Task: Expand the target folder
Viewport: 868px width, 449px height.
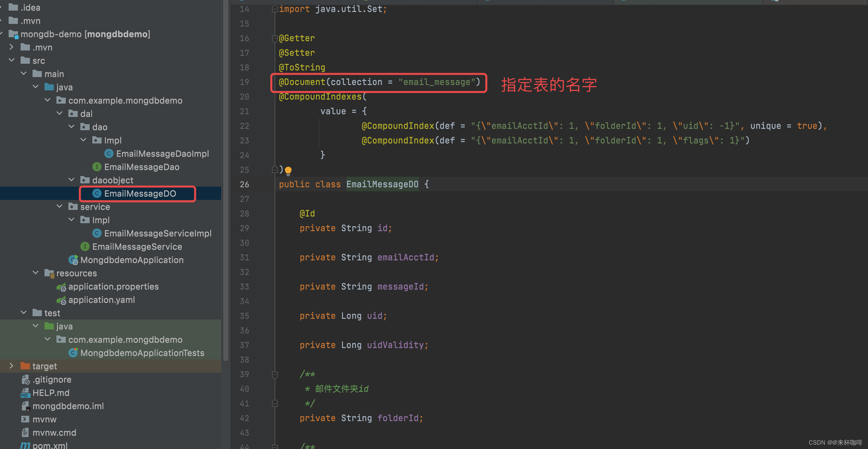Action: tap(11, 366)
